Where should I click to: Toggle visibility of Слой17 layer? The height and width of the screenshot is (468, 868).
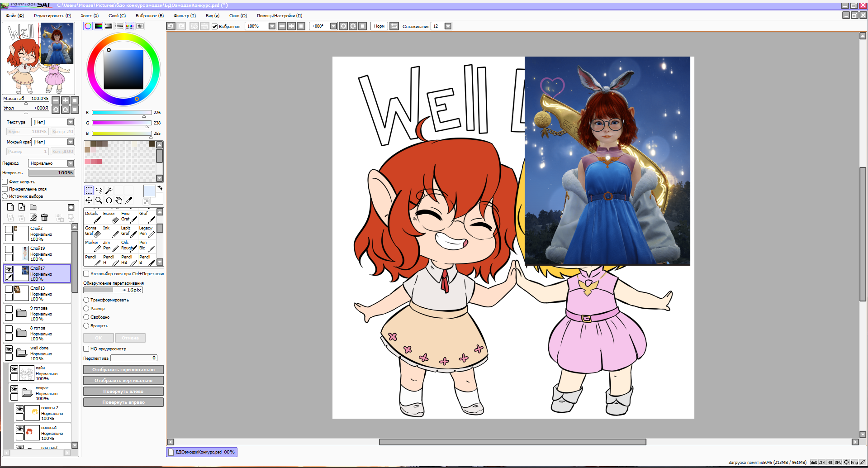pos(9,269)
